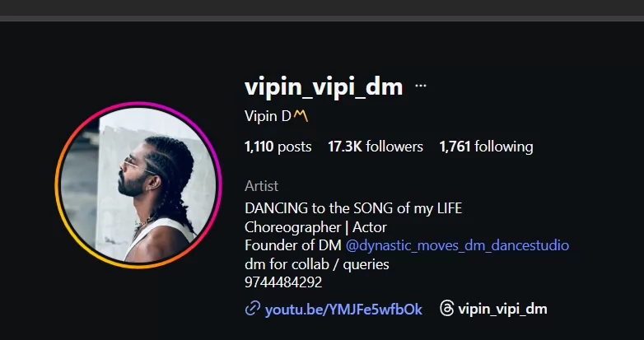Viewport: 644px width, 340px height.
Task: Click the chain link icon before youtu.be
Action: tap(253, 309)
